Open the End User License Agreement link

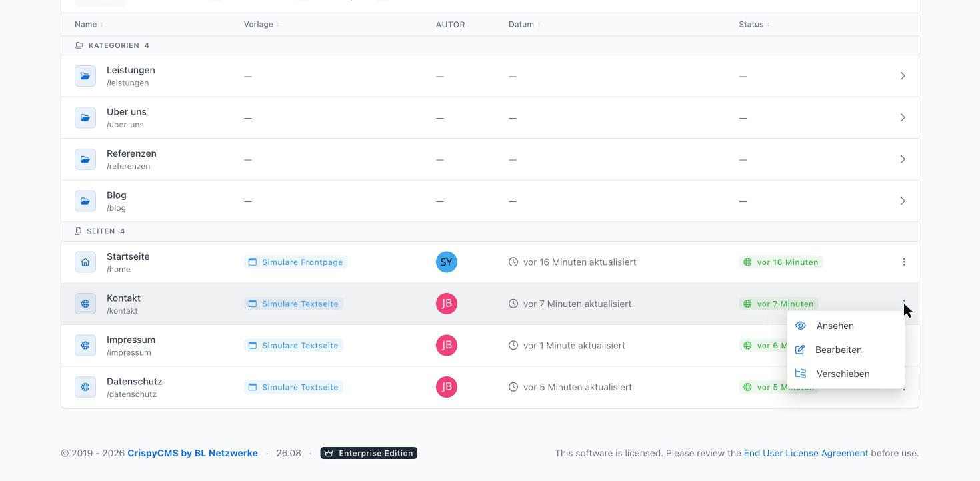(806, 453)
